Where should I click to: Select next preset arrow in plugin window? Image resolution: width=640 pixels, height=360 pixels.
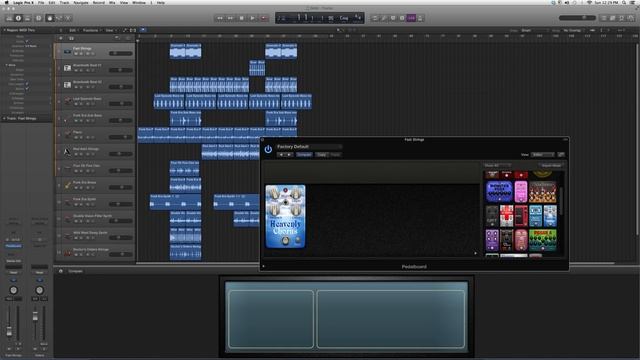pyautogui.click(x=289, y=155)
